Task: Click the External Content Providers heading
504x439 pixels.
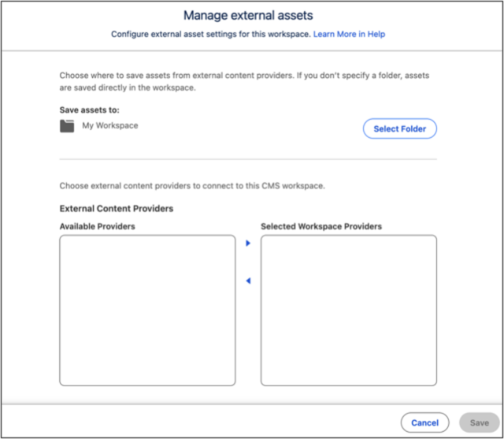Action: [x=117, y=208]
